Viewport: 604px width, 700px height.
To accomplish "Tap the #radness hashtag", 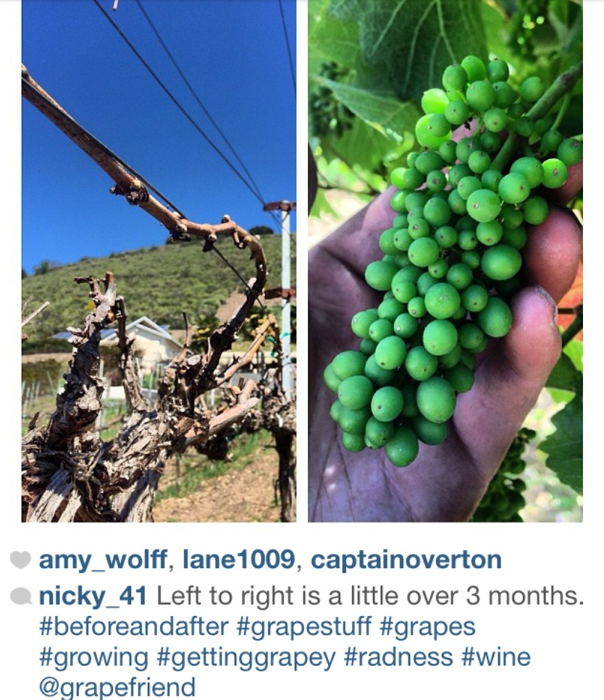I will click(399, 657).
